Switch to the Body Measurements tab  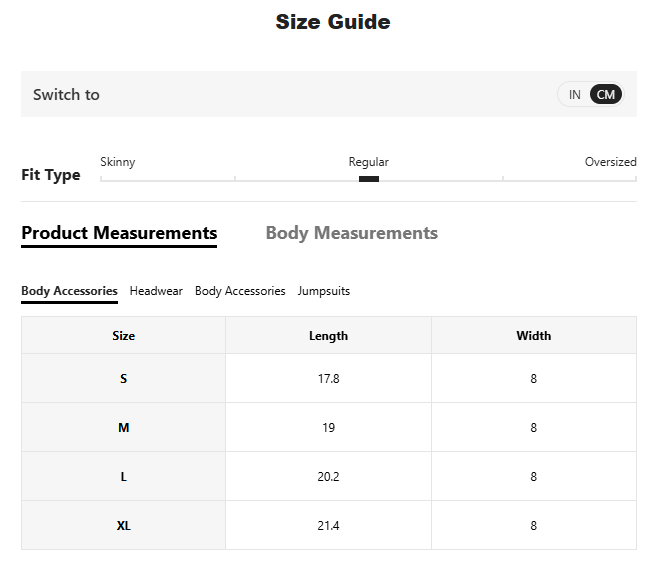tap(351, 233)
